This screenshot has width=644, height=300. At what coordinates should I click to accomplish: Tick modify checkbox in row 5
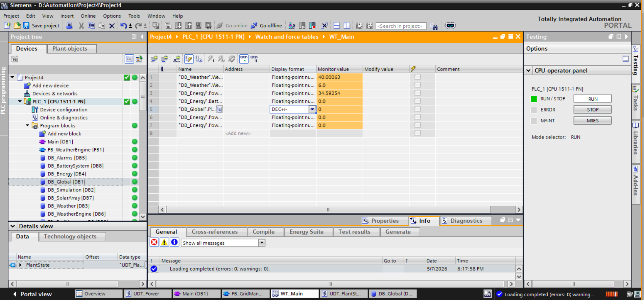pyautogui.click(x=418, y=109)
